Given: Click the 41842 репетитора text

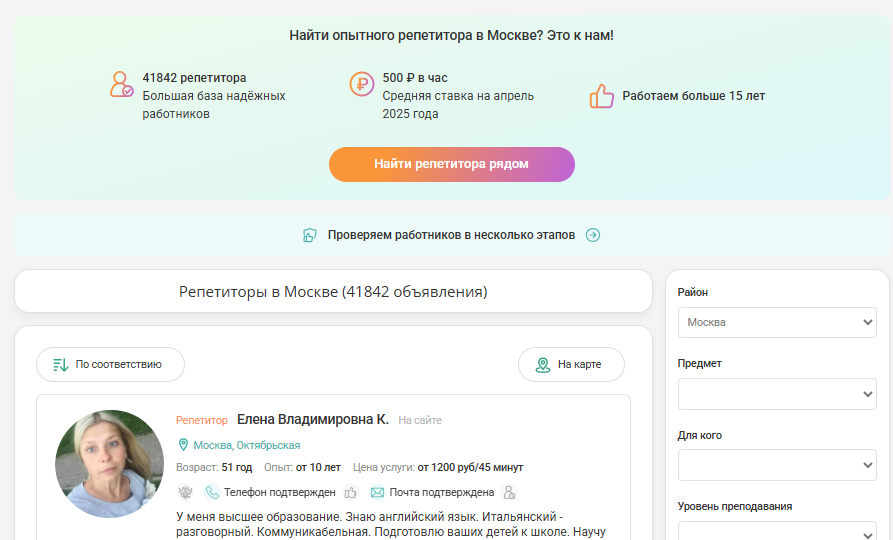Looking at the screenshot, I should click(x=194, y=78).
